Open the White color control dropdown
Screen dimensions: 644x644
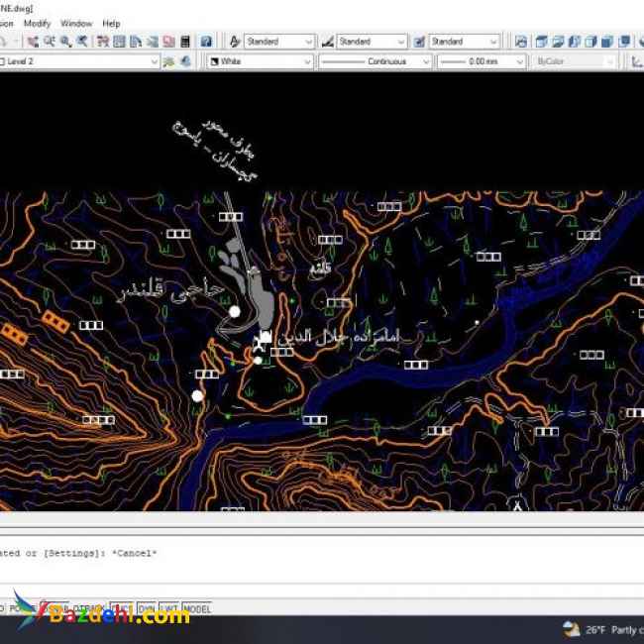coord(306,61)
